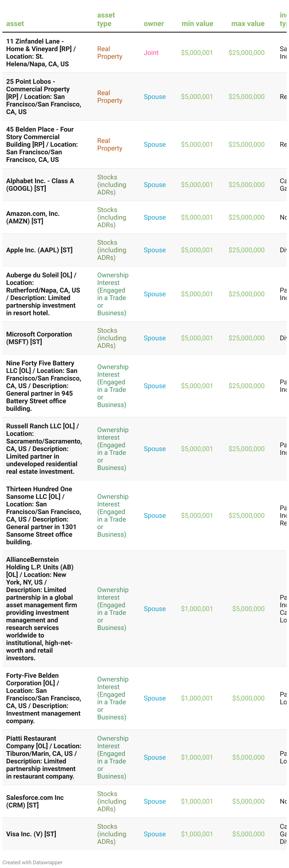Sort table by asset column header
Viewport: 289px width, 868px height.
coord(15,24)
